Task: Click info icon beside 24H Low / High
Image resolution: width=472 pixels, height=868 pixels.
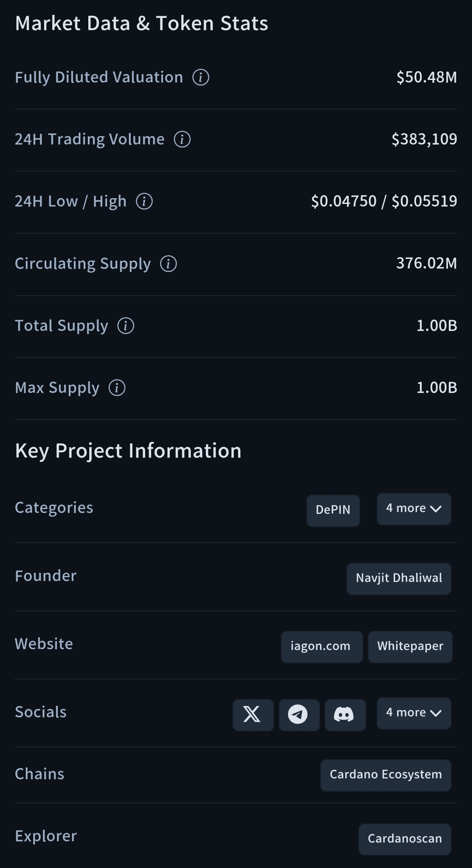Action: point(144,201)
